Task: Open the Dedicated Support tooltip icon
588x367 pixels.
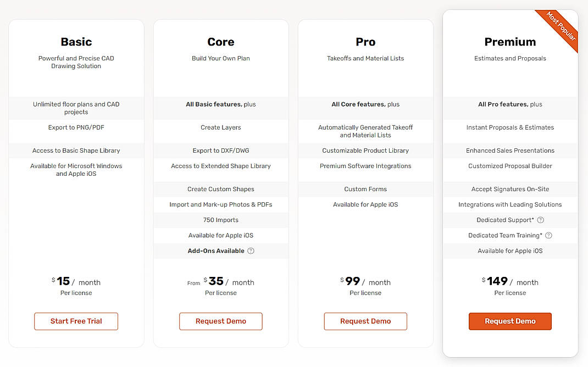Action: pos(540,220)
